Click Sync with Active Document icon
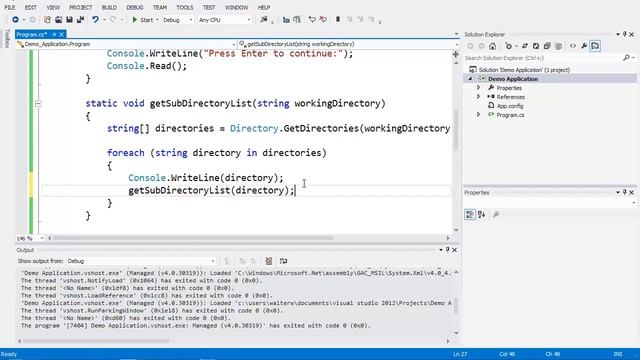The image size is (640, 360). point(525,46)
